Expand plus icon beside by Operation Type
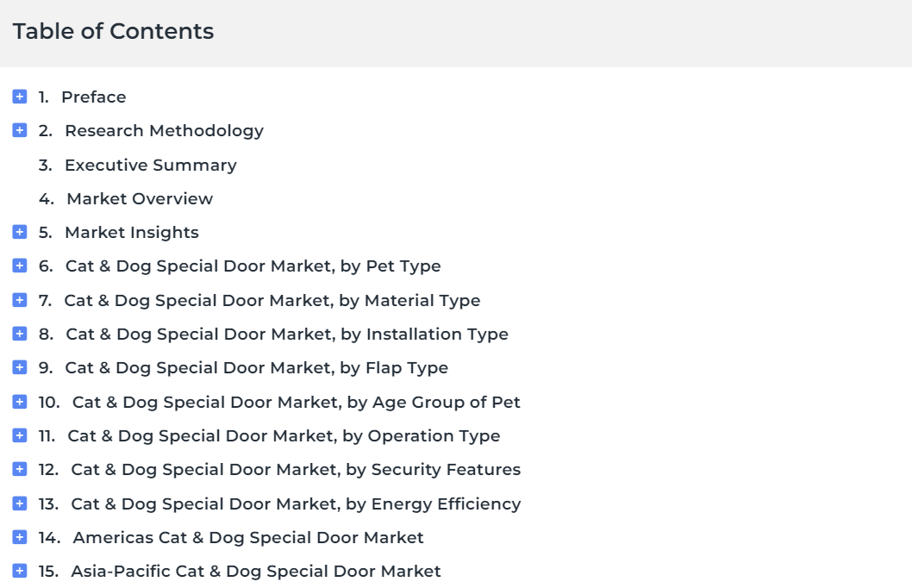 tap(20, 435)
